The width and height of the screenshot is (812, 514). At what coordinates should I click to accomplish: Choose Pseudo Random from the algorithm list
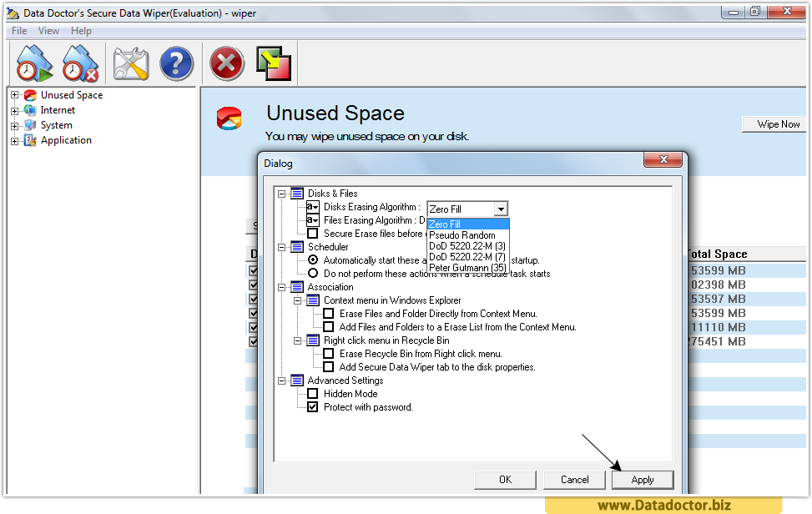point(468,235)
